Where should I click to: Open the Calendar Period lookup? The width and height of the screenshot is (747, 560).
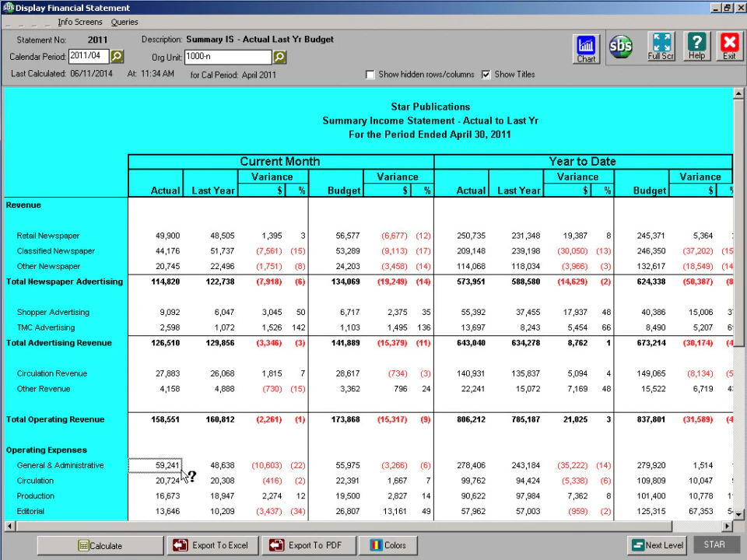(117, 56)
